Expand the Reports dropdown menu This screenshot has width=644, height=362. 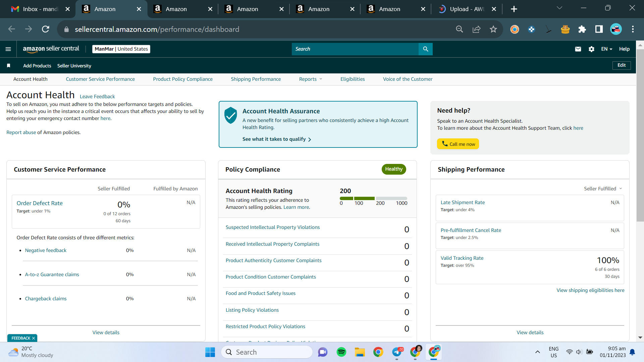tap(311, 79)
